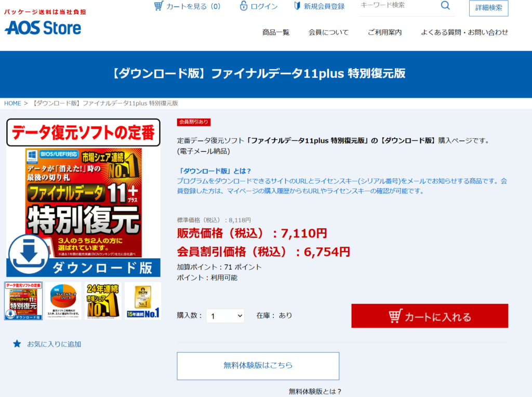Click the 無料体験版はこちら button
The height and width of the screenshot is (397, 532).
click(x=258, y=366)
